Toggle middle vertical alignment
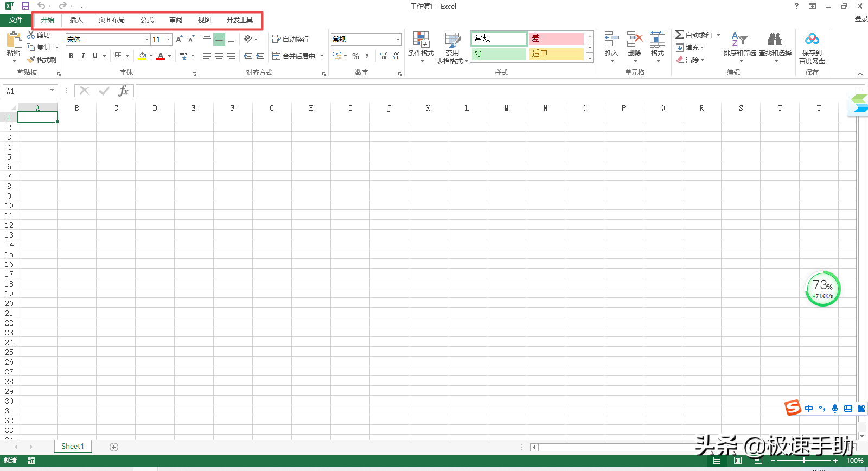This screenshot has height=471, width=868. [219, 39]
